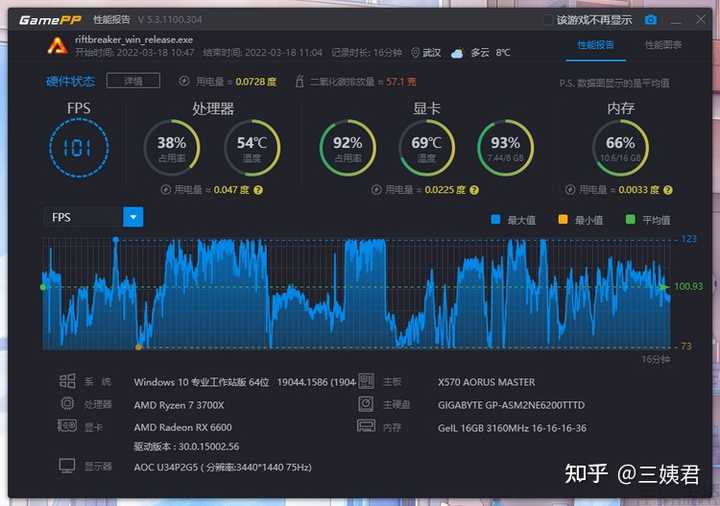Click the Windows system icon in specs list

68,381
